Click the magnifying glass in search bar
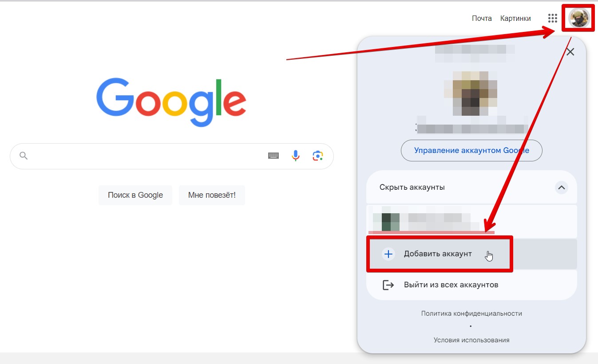 click(x=24, y=156)
